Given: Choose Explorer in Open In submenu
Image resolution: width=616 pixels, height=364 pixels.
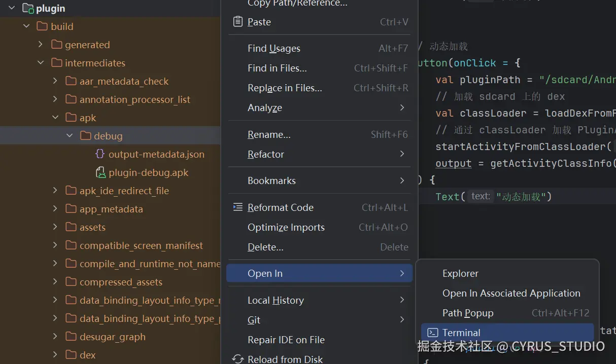Looking at the screenshot, I should pyautogui.click(x=507, y=273).
